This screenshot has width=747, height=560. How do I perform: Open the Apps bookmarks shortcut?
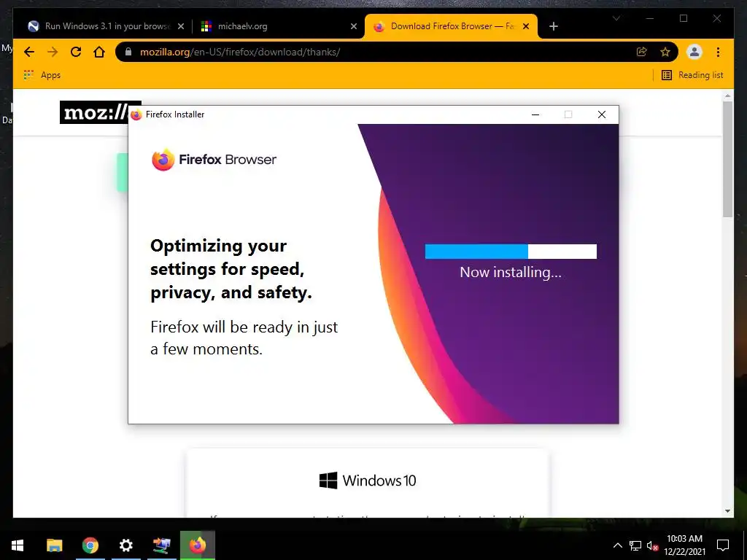click(x=42, y=75)
